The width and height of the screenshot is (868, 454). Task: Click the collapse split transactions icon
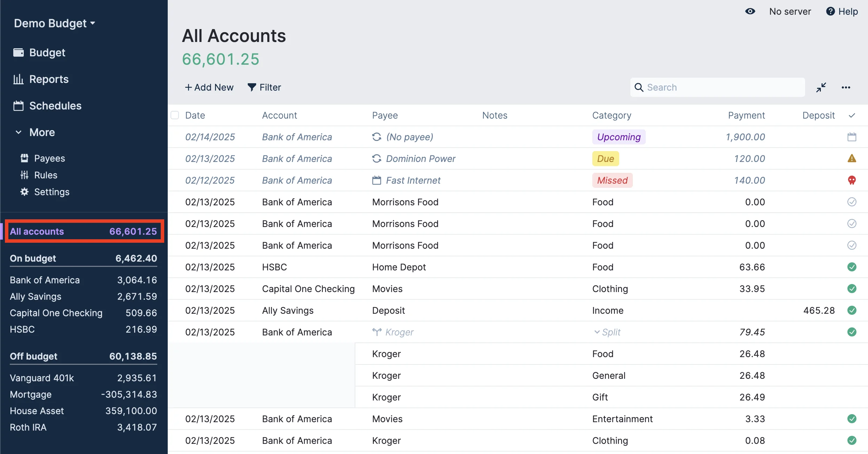point(821,87)
